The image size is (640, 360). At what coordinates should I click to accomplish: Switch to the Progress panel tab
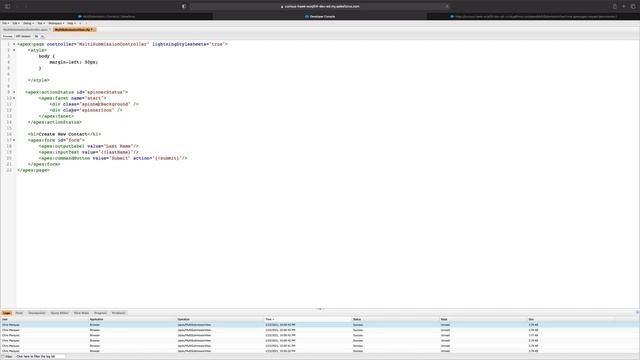(x=100, y=313)
